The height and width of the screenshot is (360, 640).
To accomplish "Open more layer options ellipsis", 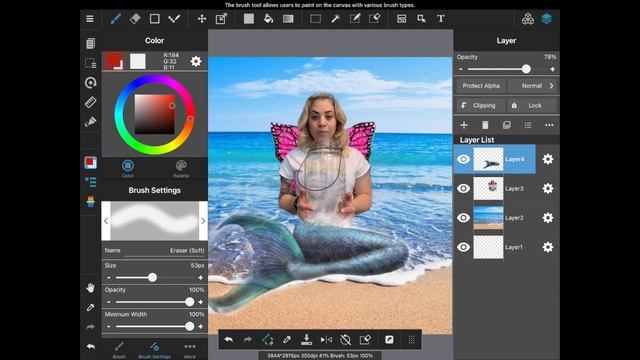I will [x=549, y=125].
